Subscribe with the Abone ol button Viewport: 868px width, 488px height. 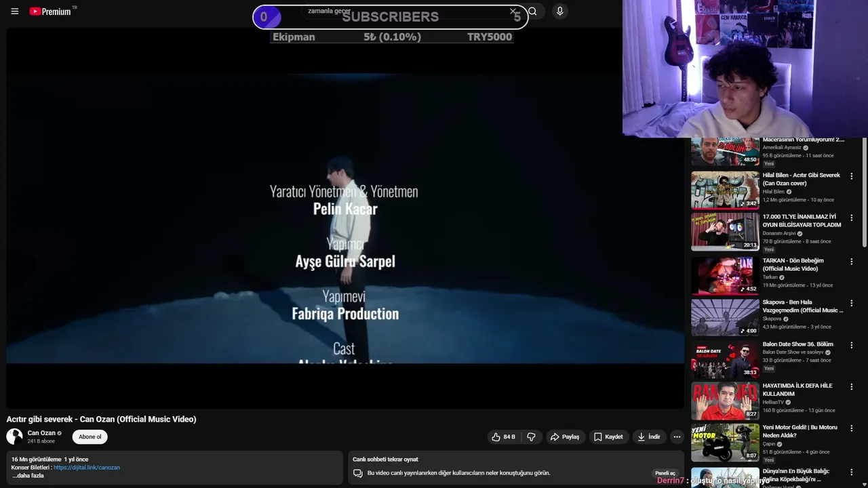[x=90, y=437]
